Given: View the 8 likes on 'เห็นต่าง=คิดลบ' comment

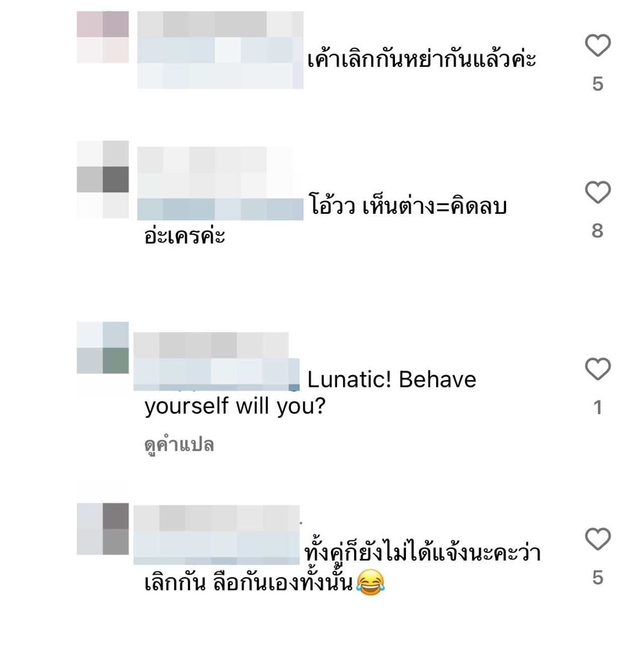Looking at the screenshot, I should click(x=598, y=230).
